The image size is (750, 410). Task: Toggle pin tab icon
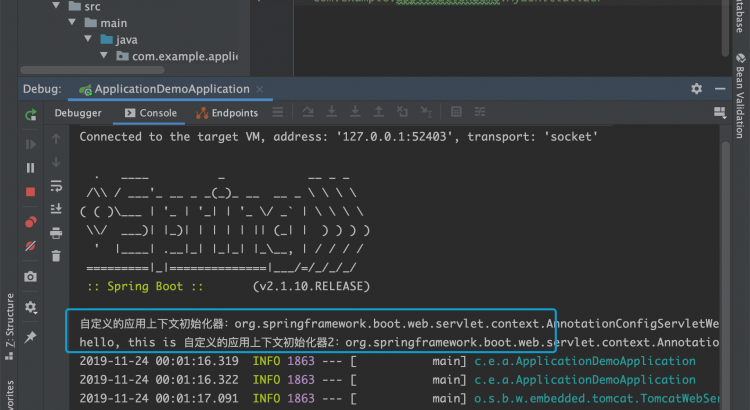[31, 337]
